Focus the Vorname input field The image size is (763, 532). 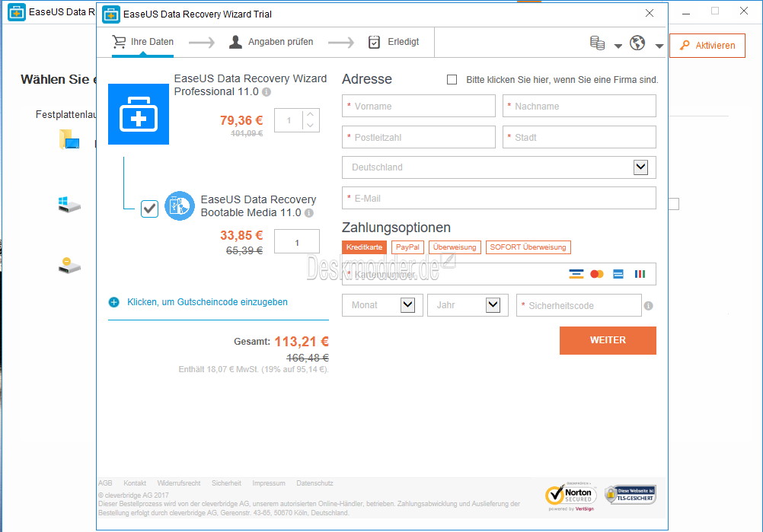pyautogui.click(x=419, y=106)
